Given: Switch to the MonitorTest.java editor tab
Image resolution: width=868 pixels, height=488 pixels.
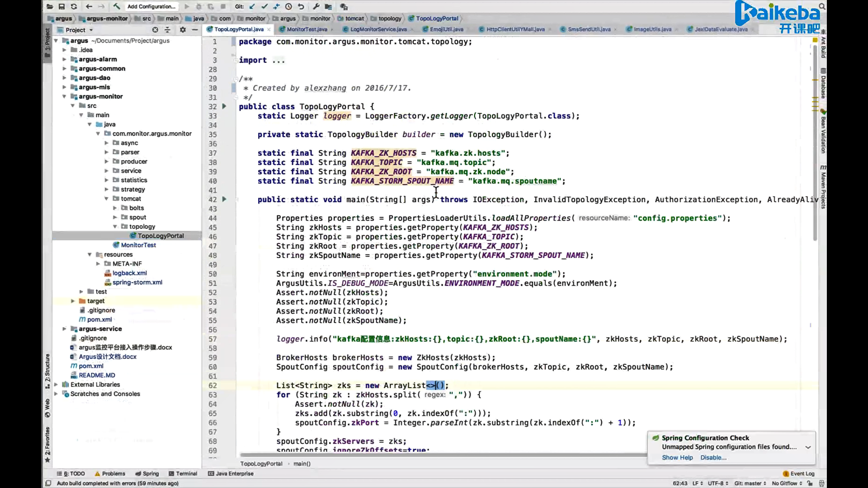Looking at the screenshot, I should 307,29.
